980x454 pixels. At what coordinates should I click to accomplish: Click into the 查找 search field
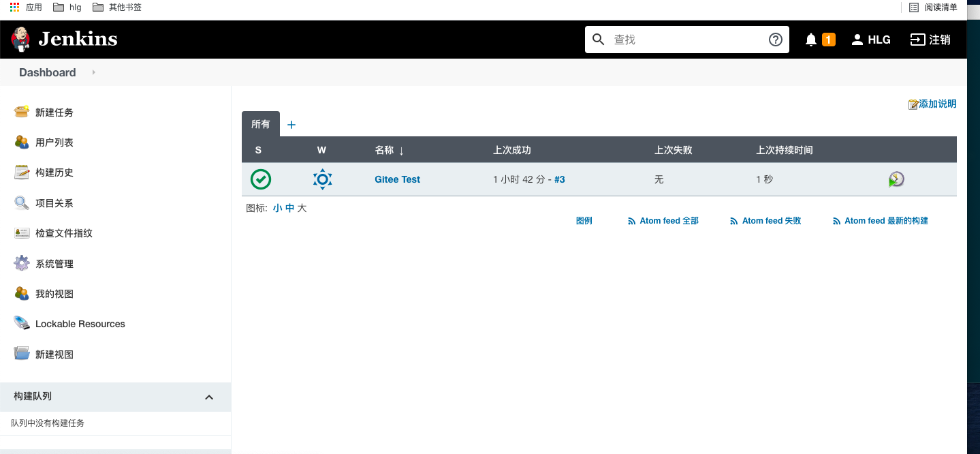coord(686,40)
